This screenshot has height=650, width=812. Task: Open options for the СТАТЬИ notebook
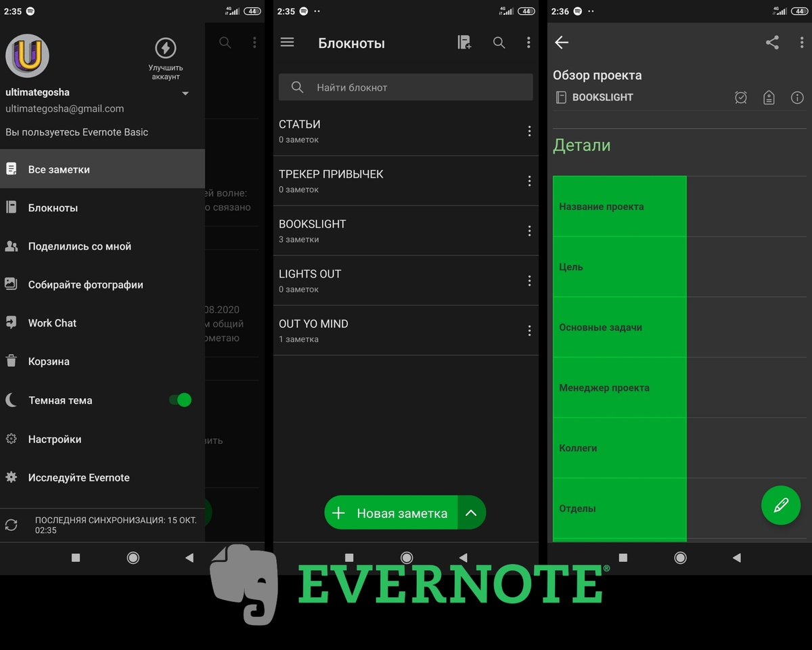529,131
